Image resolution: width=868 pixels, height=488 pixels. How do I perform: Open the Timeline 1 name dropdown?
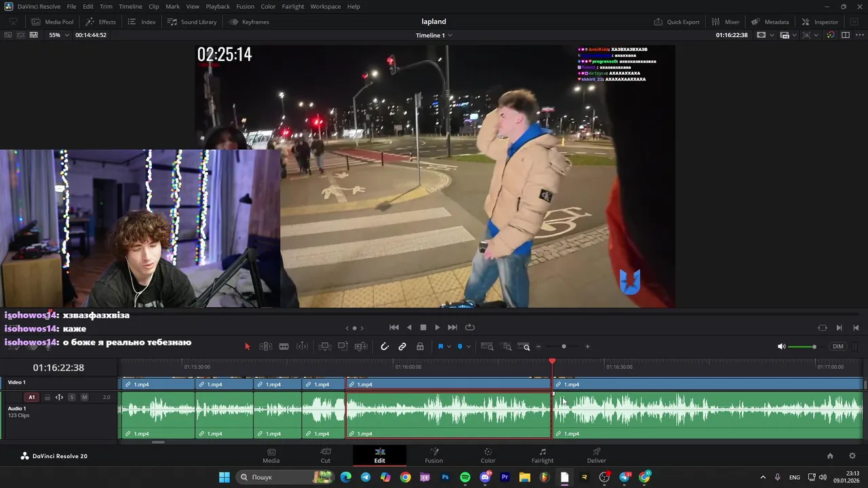(x=434, y=35)
